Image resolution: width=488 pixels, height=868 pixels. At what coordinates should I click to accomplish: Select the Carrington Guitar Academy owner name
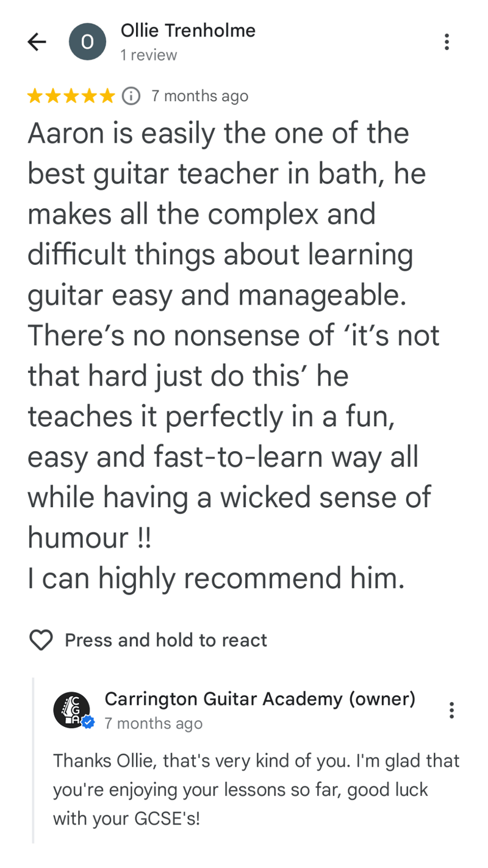[260, 699]
